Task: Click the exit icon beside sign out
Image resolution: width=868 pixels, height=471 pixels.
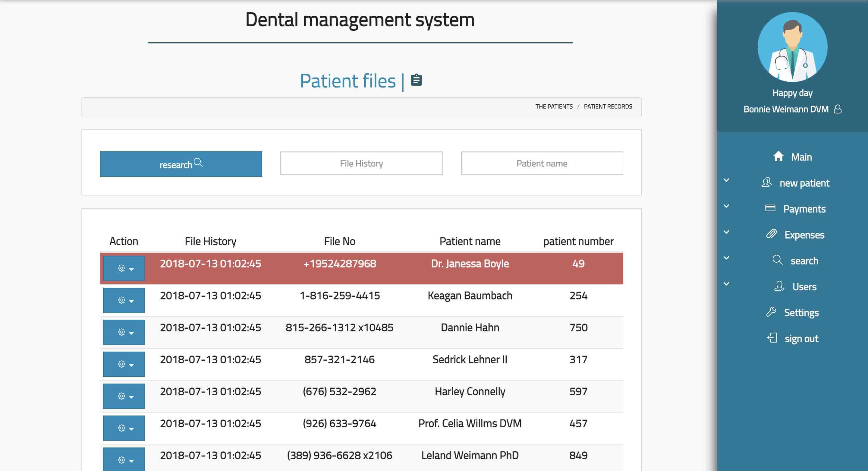Action: click(772, 338)
